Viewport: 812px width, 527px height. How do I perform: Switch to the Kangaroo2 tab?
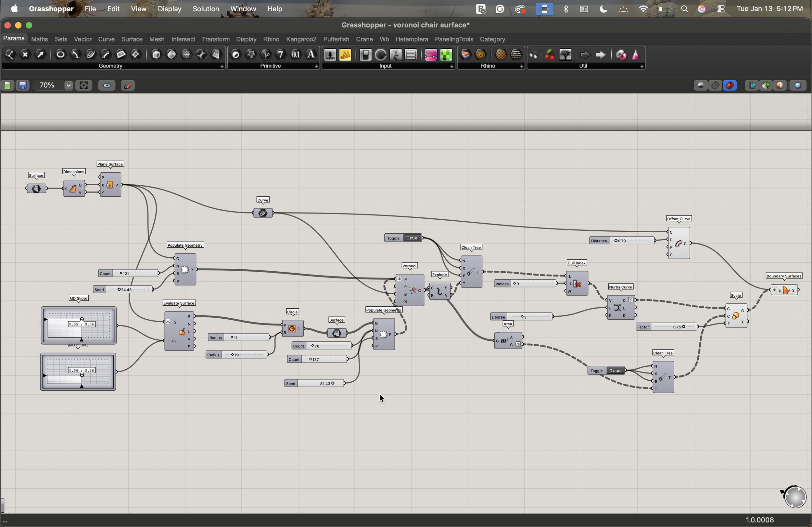(x=301, y=39)
